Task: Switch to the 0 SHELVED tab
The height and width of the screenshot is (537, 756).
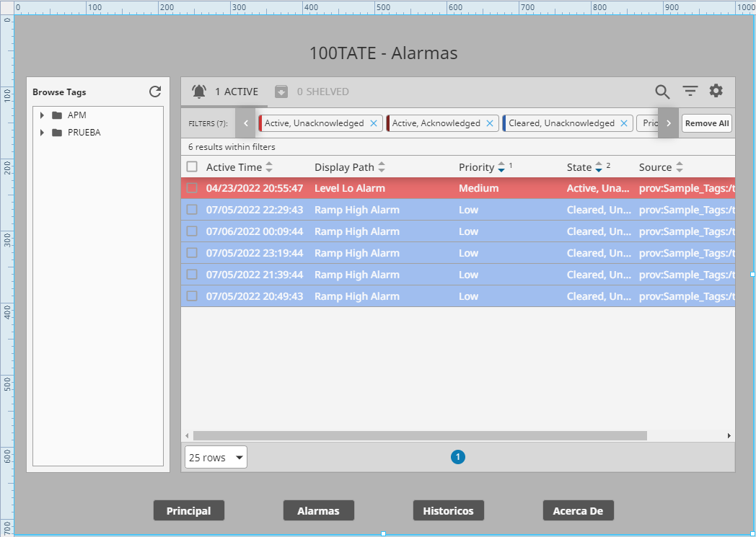Action: [x=312, y=92]
